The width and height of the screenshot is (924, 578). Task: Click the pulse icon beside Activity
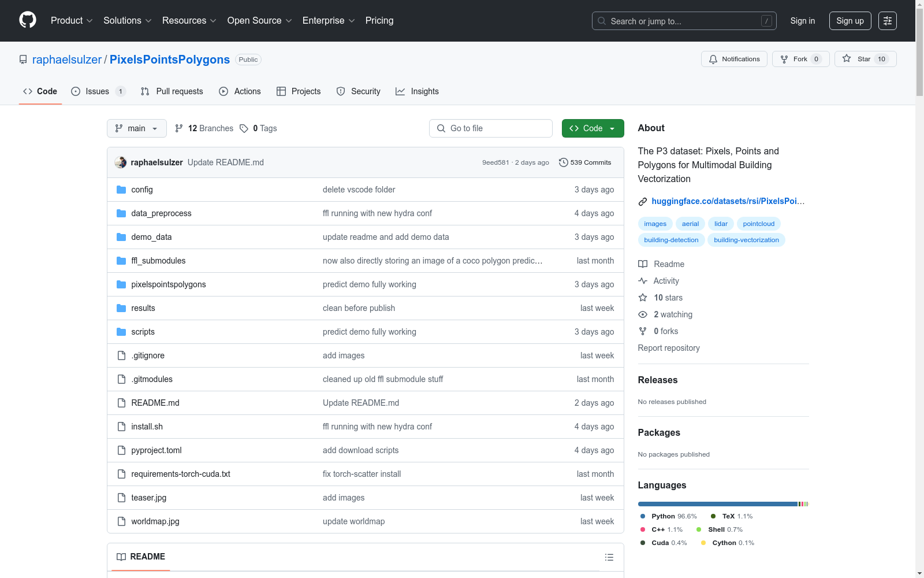[643, 281]
